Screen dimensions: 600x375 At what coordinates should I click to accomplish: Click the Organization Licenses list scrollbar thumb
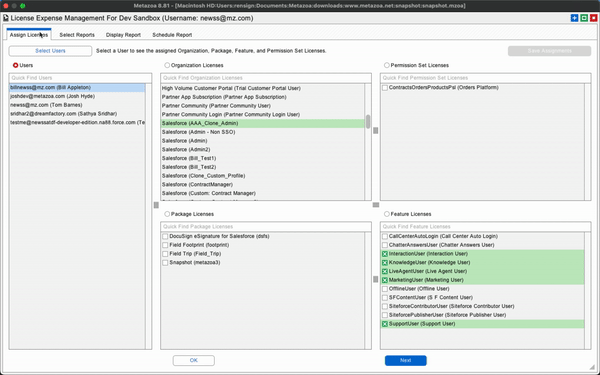[x=368, y=122]
